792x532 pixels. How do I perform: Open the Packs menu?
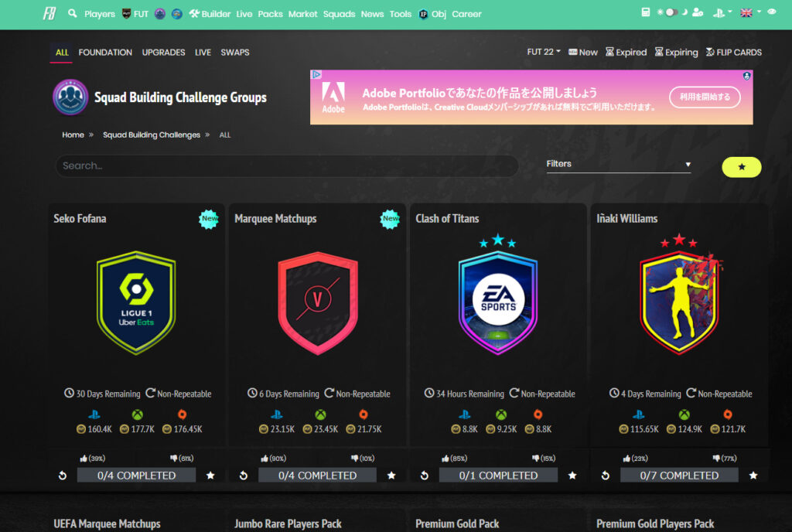pyautogui.click(x=270, y=14)
